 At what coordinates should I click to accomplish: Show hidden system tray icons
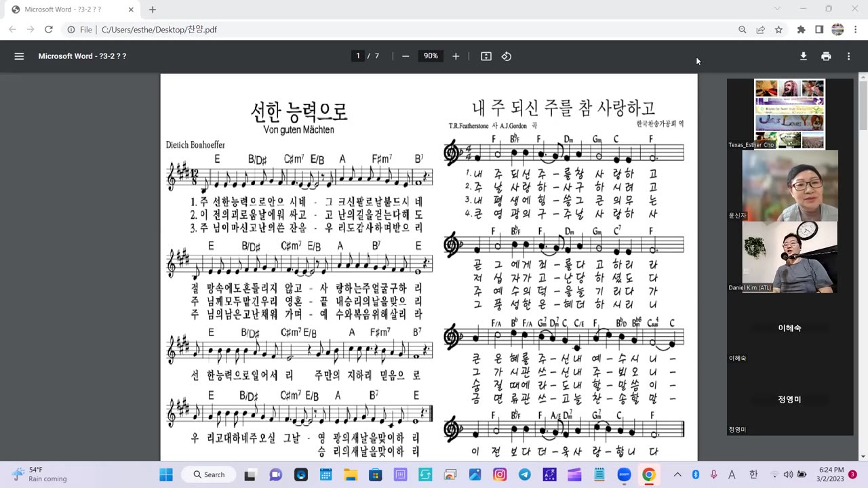677,474
